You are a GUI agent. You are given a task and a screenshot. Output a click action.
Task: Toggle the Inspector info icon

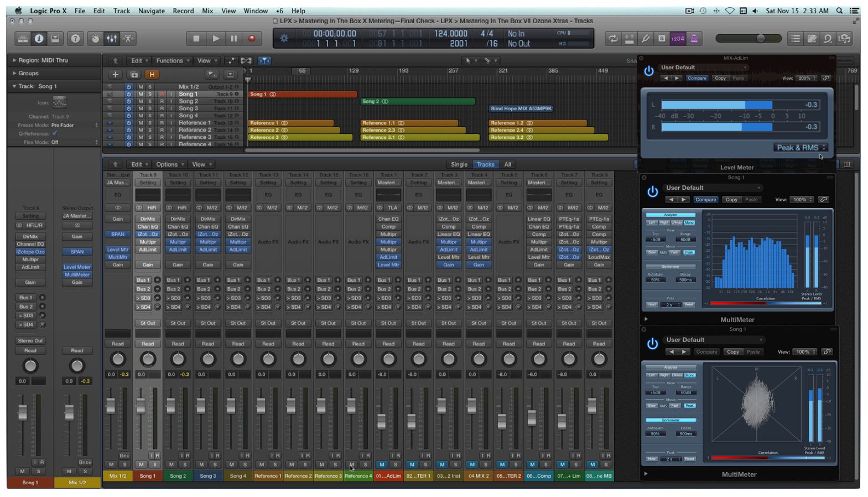point(39,39)
